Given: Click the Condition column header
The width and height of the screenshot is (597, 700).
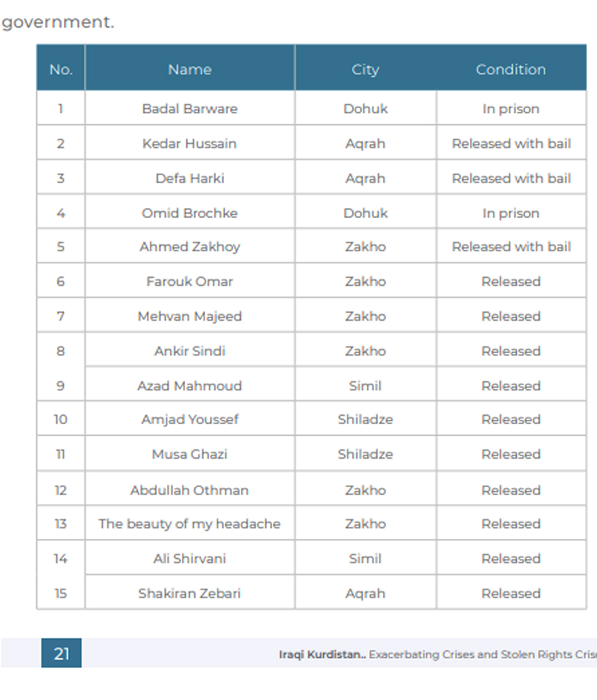Looking at the screenshot, I should point(511,70).
